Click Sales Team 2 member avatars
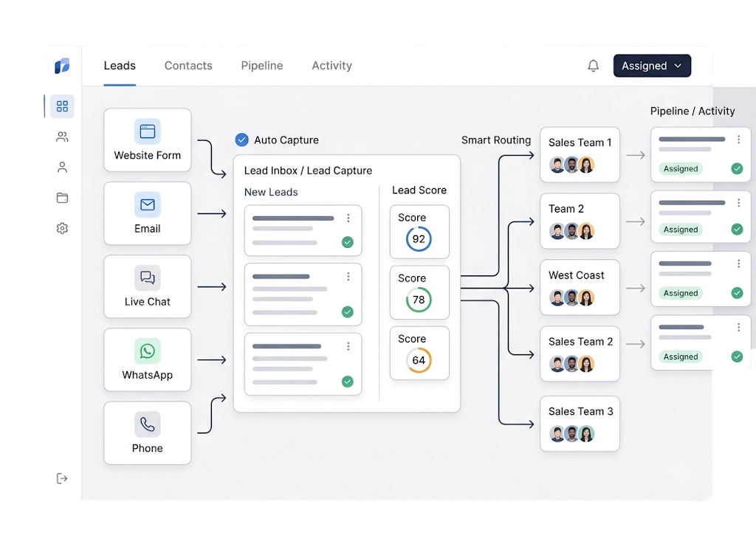This screenshot has width=756, height=547. point(572,364)
